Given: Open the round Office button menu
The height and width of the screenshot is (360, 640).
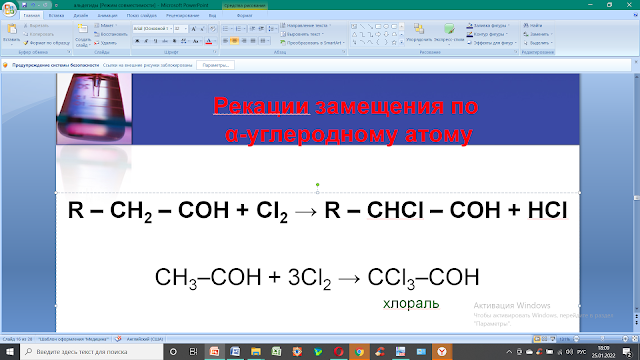Looking at the screenshot, I should coord(9,9).
